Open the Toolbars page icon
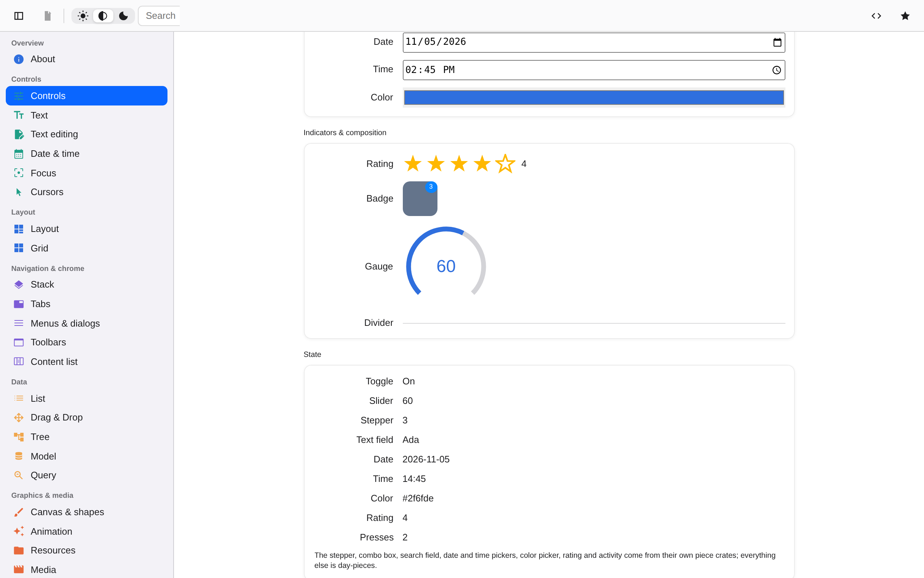The width and height of the screenshot is (924, 578). coord(19,342)
